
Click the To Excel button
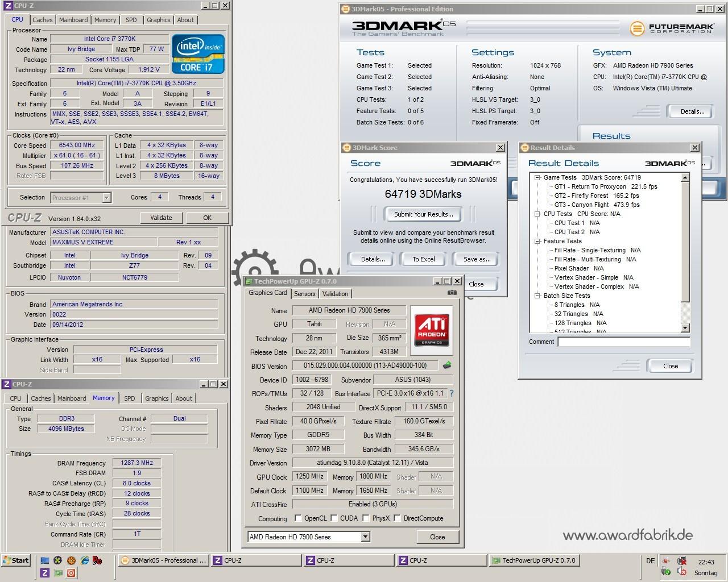tap(424, 259)
